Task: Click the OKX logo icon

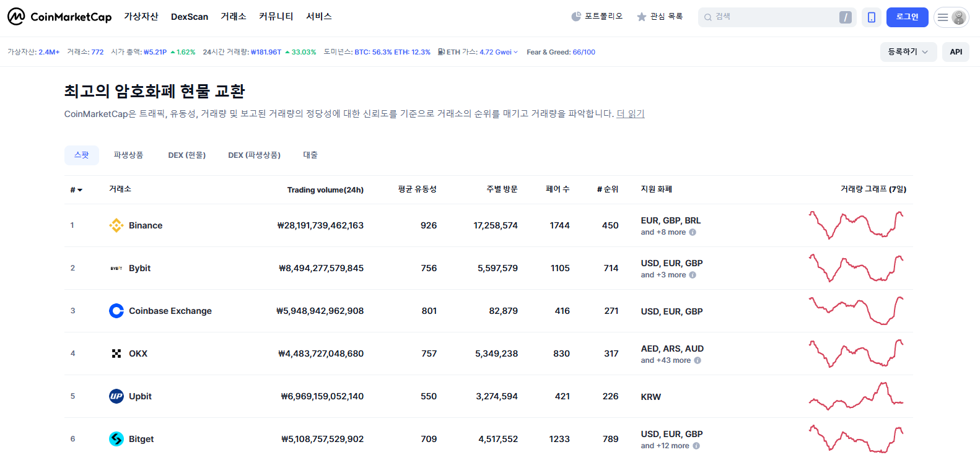Action: [116, 354]
